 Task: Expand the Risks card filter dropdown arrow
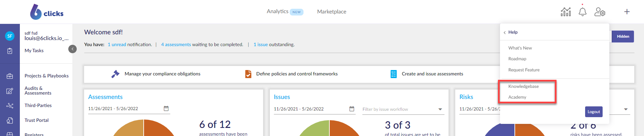[x=626, y=109]
